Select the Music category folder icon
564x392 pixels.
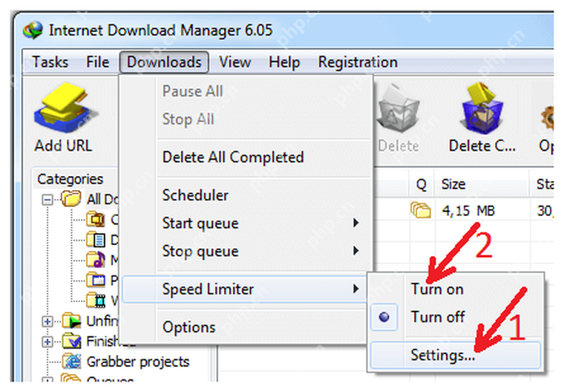[96, 260]
